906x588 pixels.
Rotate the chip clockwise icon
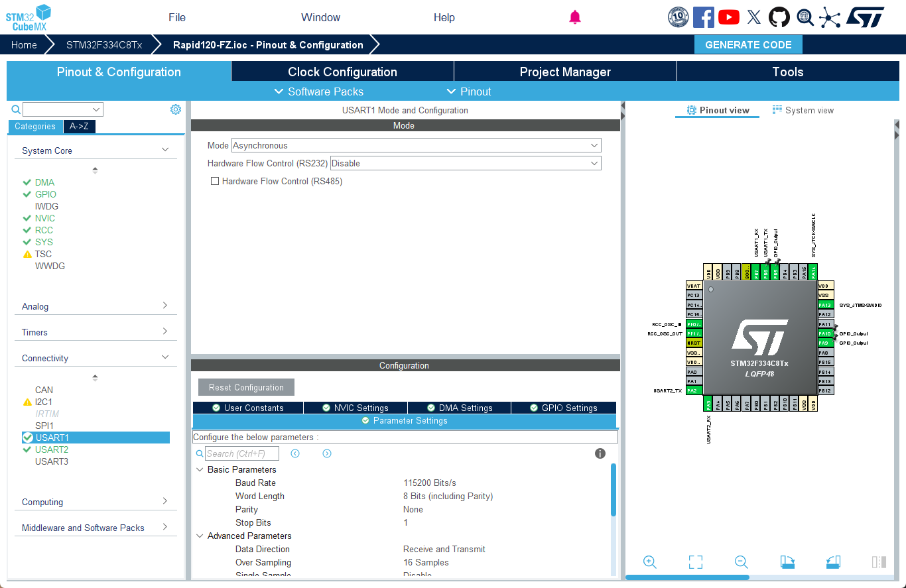[x=787, y=562]
